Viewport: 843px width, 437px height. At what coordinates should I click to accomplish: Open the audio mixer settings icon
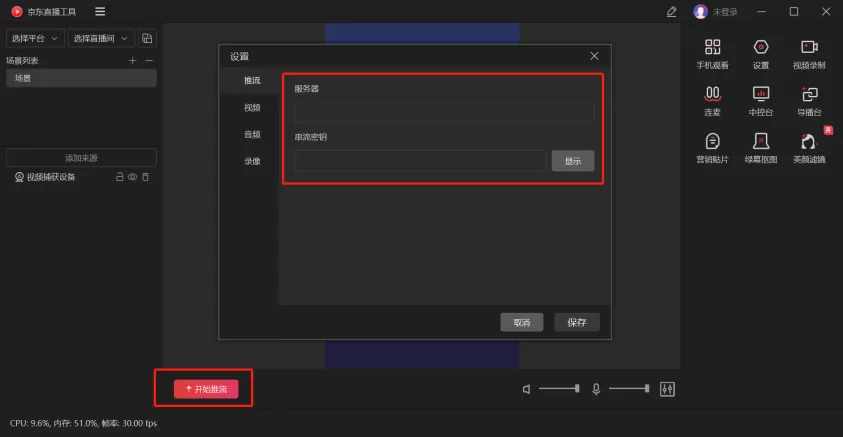point(667,389)
